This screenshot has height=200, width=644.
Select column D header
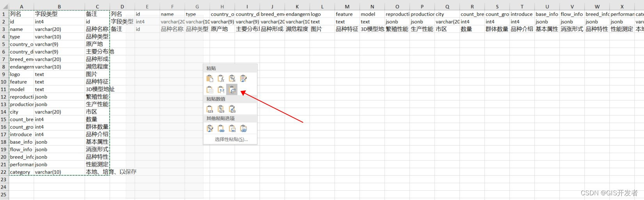[122, 7]
